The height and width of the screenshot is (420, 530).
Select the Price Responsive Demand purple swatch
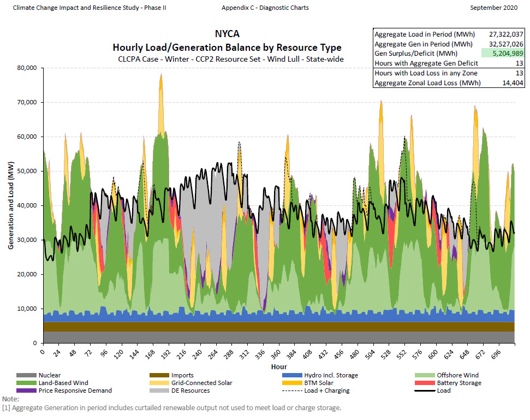[26, 391]
